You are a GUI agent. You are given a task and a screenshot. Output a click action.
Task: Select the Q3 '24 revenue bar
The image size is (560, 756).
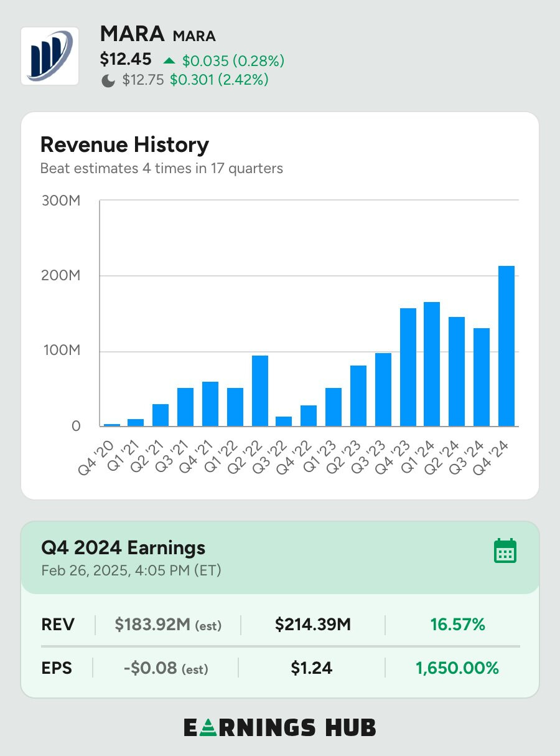click(482, 377)
